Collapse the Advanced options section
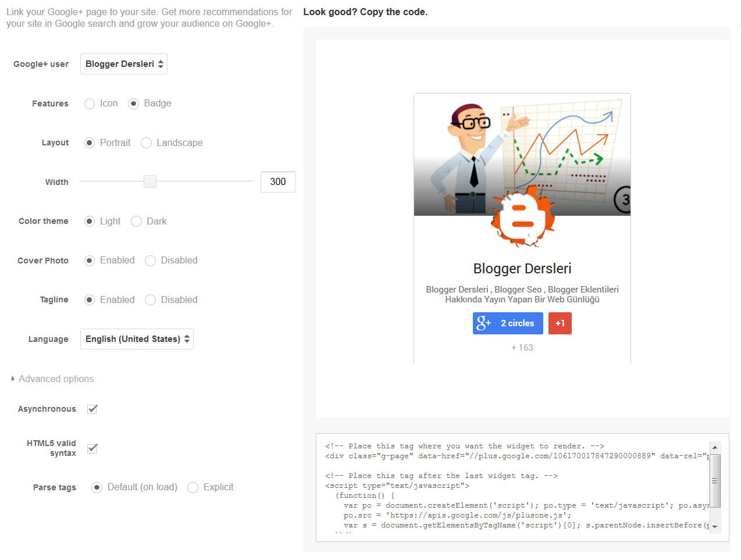741x560 pixels. click(x=52, y=379)
